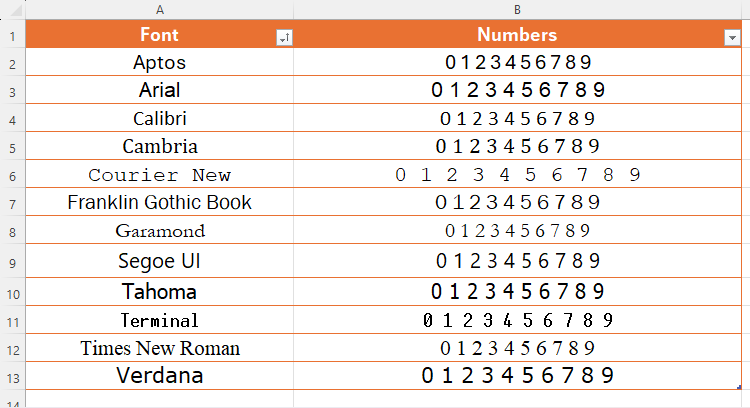Click the Franklin Gothic Book cell
750x408 pixels.
point(160,203)
